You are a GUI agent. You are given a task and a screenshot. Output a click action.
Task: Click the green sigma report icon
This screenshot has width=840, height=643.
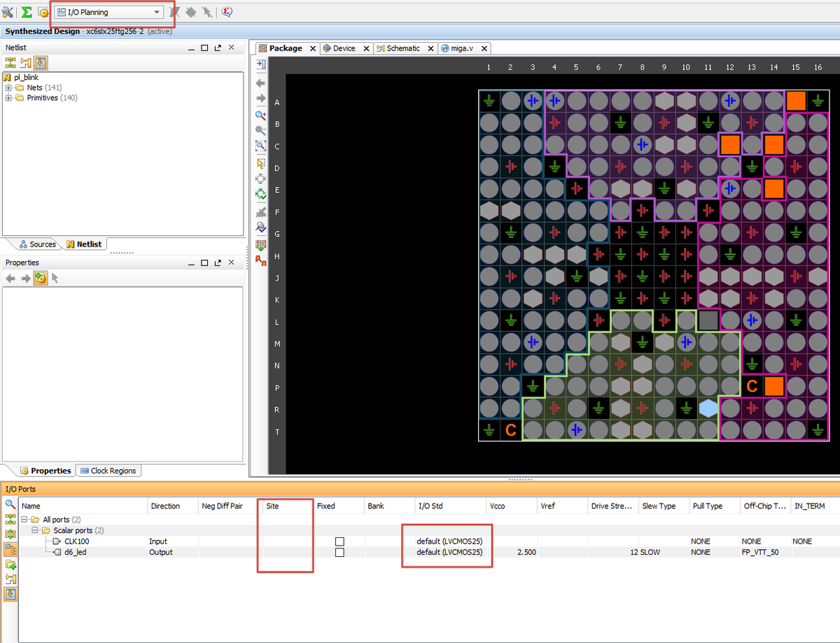click(27, 12)
